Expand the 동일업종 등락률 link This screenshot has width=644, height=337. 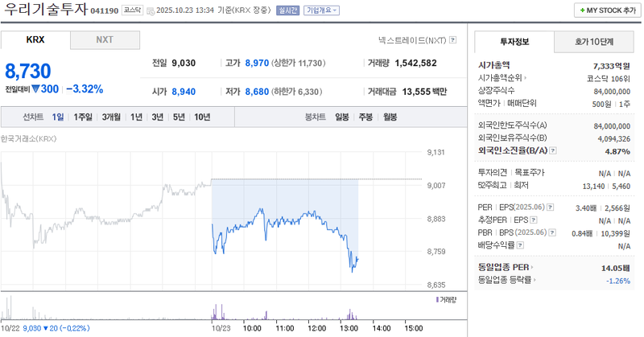(x=507, y=280)
